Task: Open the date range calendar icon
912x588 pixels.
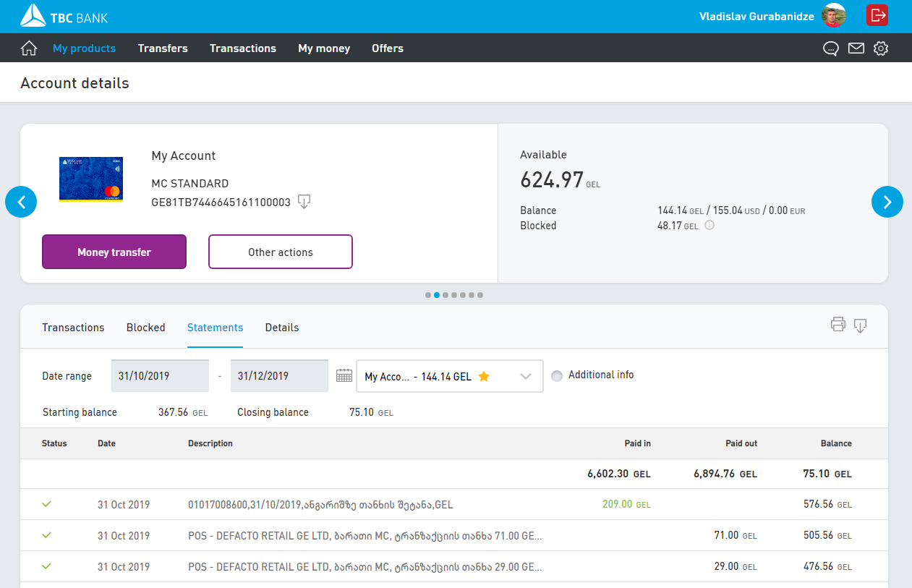Action: 344,375
